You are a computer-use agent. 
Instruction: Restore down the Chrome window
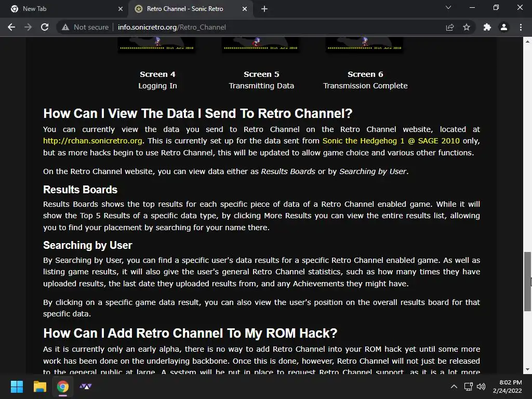click(496, 7)
